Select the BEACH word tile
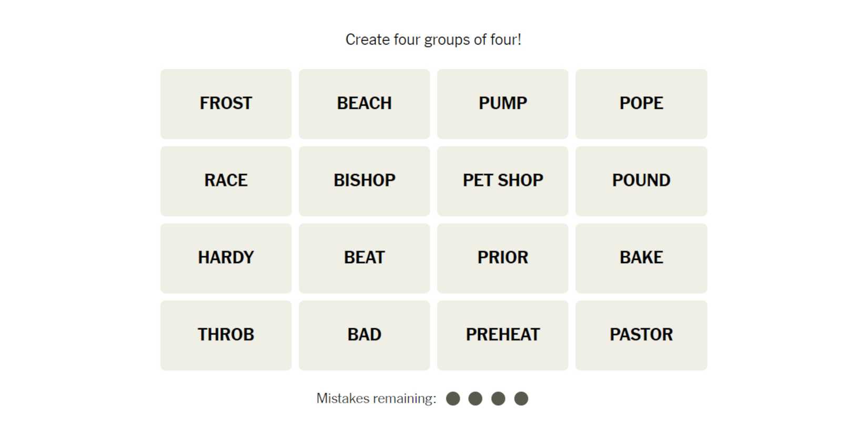The image size is (868, 434). (364, 104)
